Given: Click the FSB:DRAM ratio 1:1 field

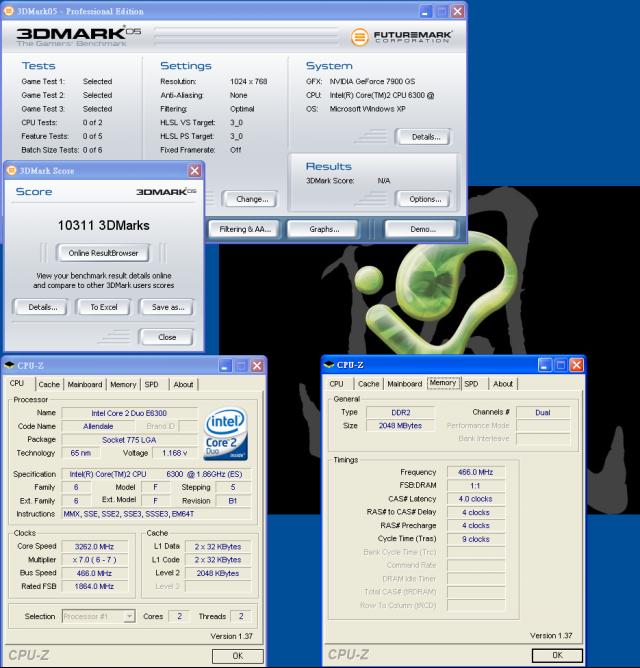Looking at the screenshot, I should 476,485.
